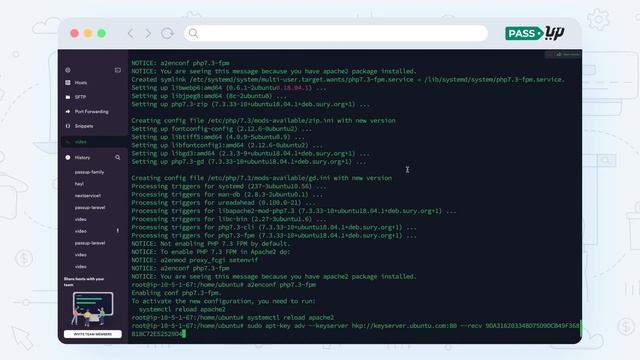
Task: Select the highlighted video terminal tab
Action: click(94, 142)
